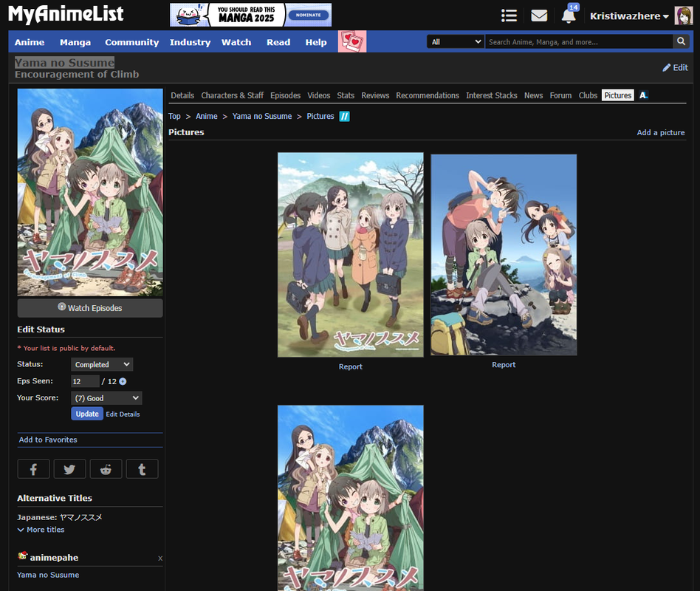
Task: Report the mountain rock picture
Action: [504, 365]
